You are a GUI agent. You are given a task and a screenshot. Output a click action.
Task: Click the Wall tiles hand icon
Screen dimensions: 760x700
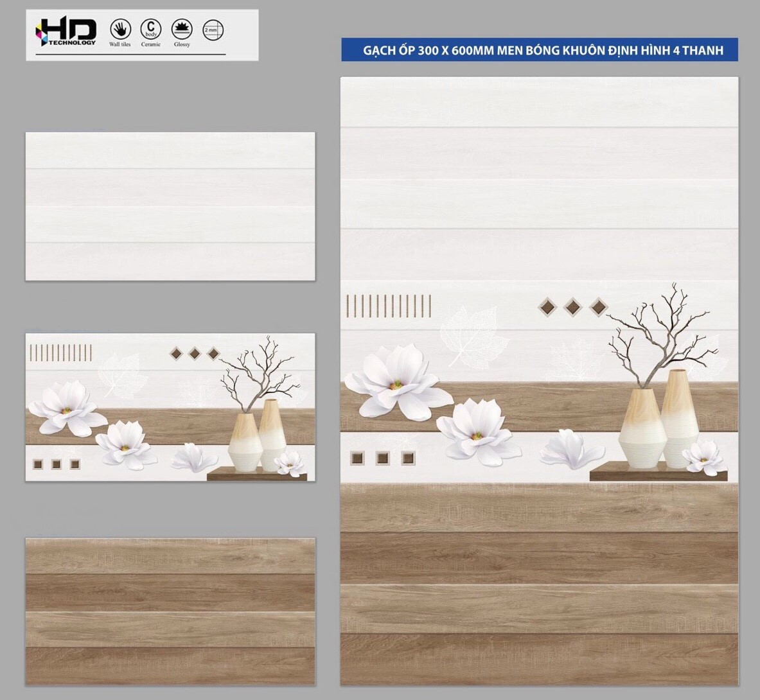(119, 30)
